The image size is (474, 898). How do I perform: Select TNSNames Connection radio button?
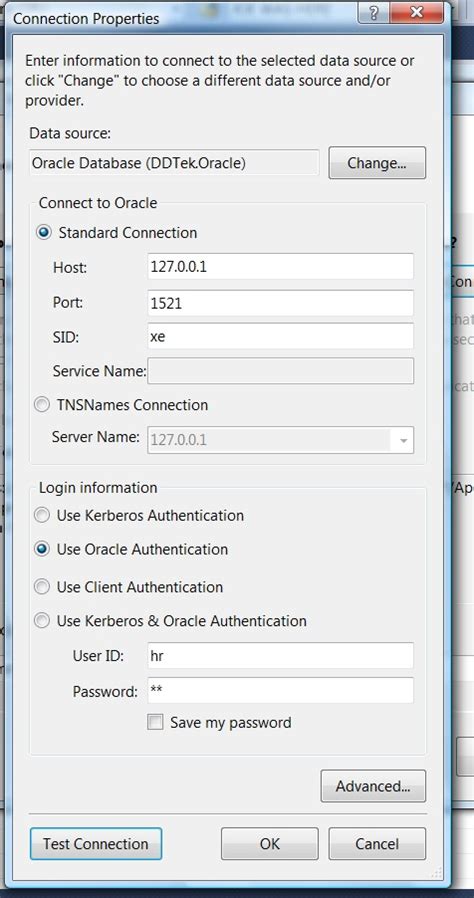pos(42,405)
